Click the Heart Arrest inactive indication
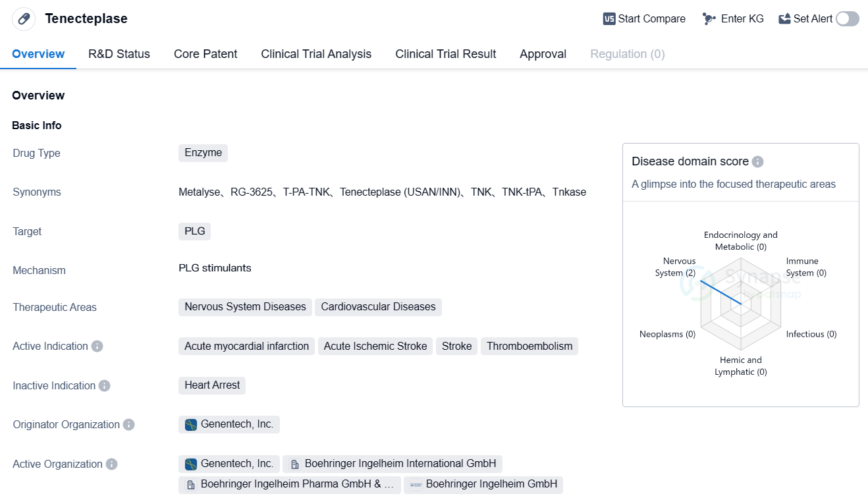 tap(212, 385)
